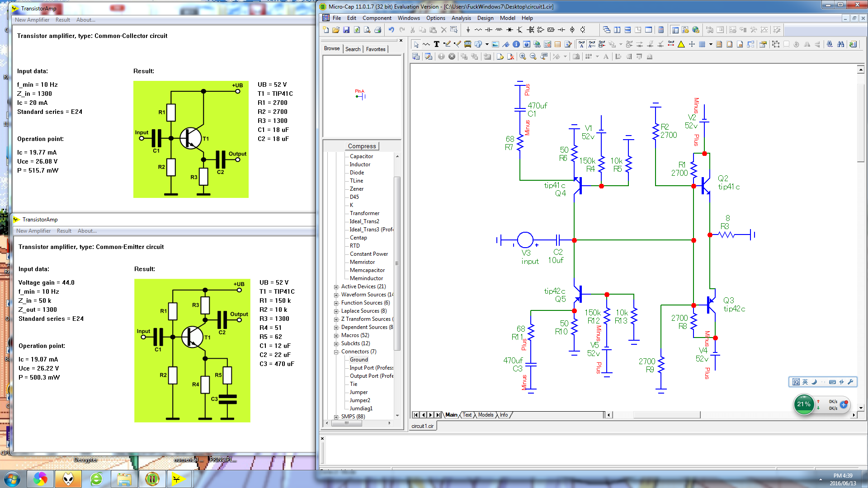Save the circuit with the floppy disk icon
Viewport: 868px width, 488px height.
click(346, 30)
